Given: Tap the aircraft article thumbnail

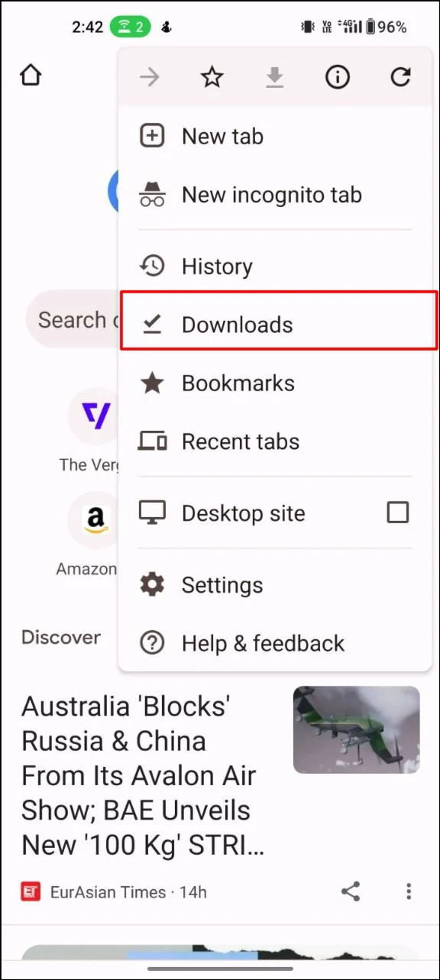Looking at the screenshot, I should click(x=356, y=729).
